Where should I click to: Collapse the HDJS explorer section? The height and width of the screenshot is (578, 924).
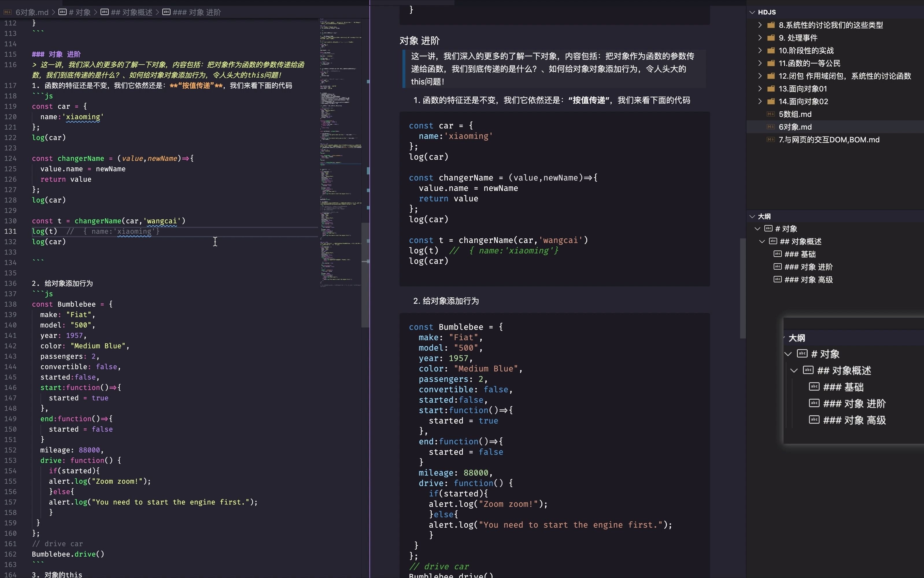pyautogui.click(x=753, y=12)
